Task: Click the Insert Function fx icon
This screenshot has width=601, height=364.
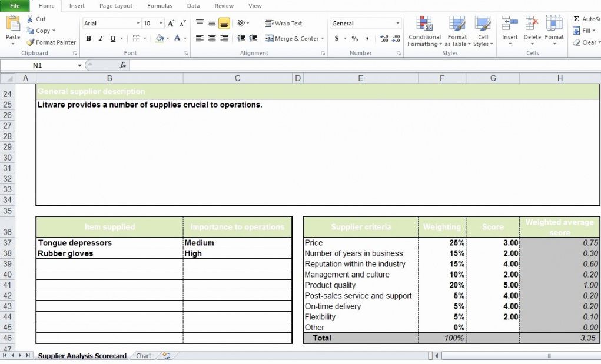Action: (x=122, y=65)
